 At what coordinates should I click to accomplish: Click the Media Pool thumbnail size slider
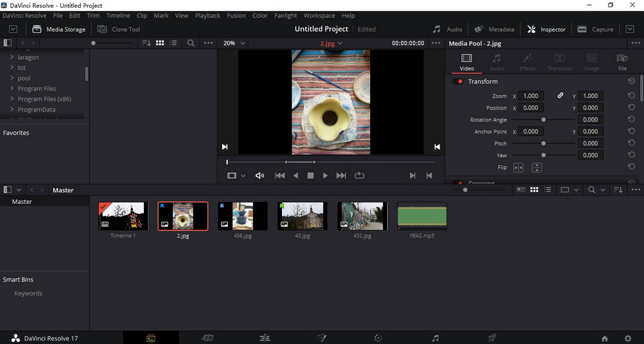[465, 190]
